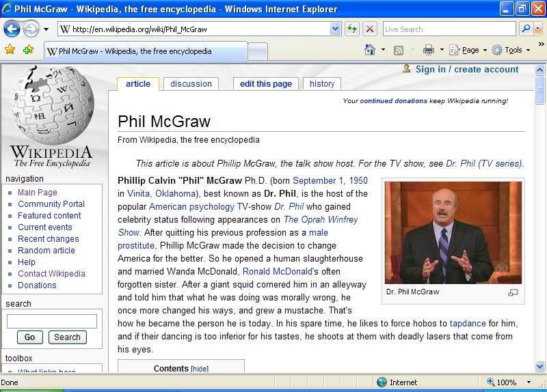Open the Tools menu

pyautogui.click(x=511, y=50)
